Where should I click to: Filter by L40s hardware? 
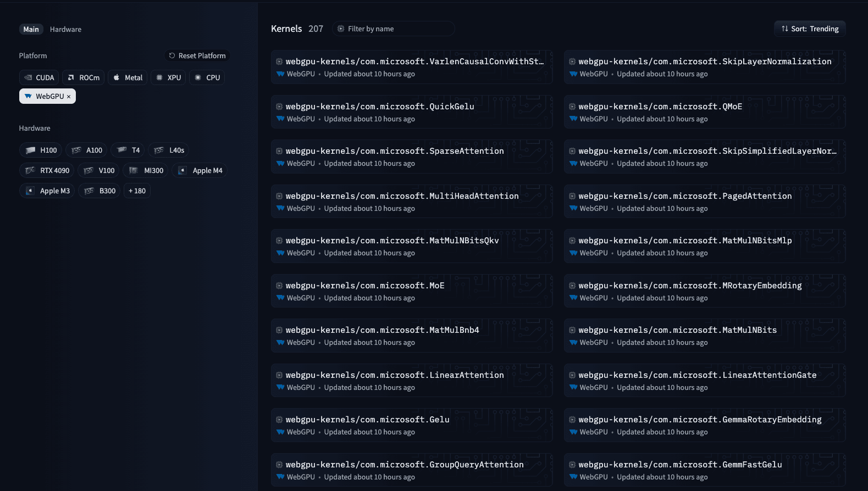tap(169, 150)
